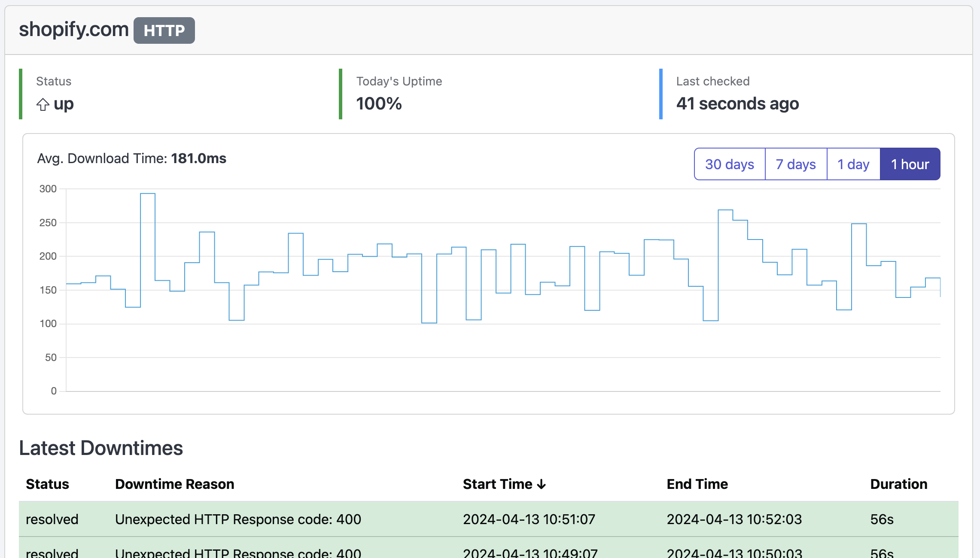Image resolution: width=980 pixels, height=558 pixels.
Task: Select the 7 days range view
Action: point(795,164)
